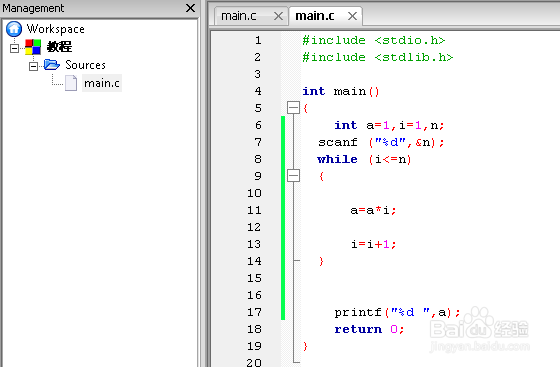
Task: Select the Workspace globe icon
Action: pos(14,29)
